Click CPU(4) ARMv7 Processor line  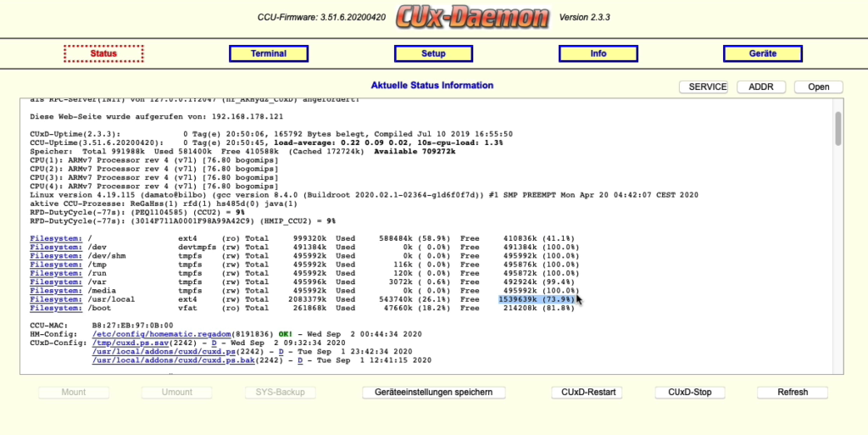tap(154, 187)
